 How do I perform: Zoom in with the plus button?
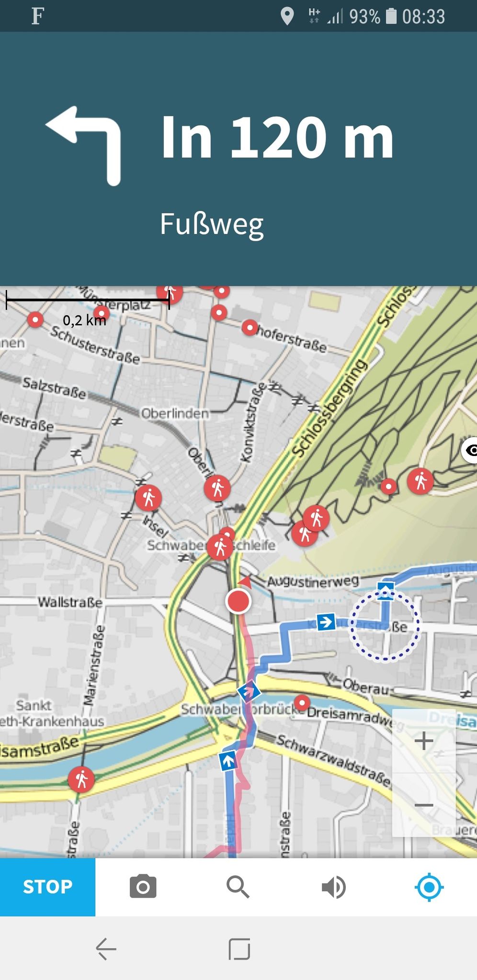(424, 741)
